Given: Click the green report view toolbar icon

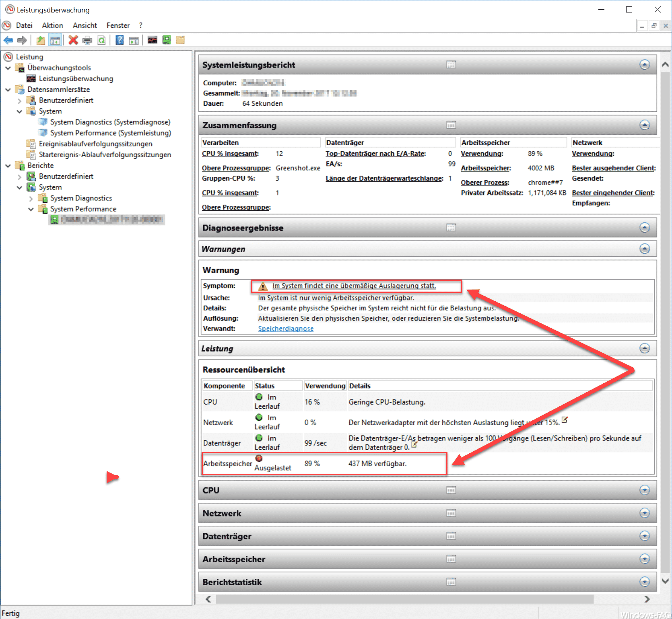Looking at the screenshot, I should [x=167, y=40].
